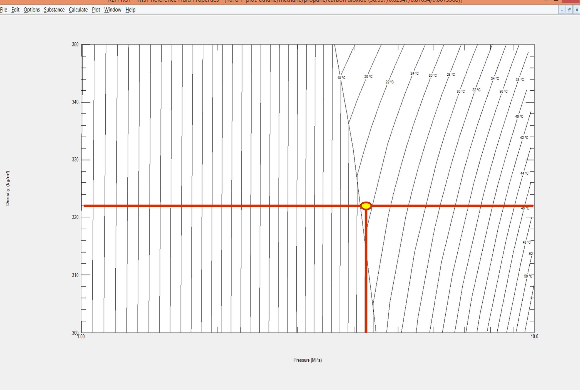Click the 320 density axis tick label

(x=76, y=217)
